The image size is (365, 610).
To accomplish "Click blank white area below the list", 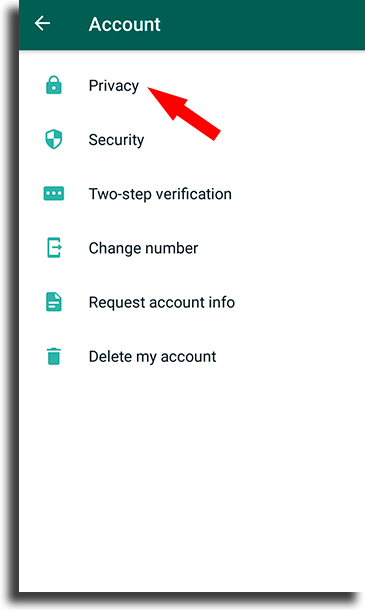I will [192, 486].
